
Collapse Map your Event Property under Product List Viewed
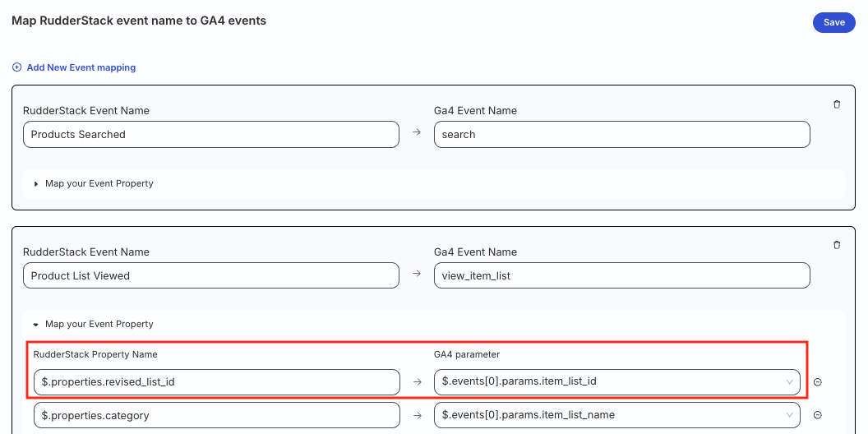(x=93, y=324)
